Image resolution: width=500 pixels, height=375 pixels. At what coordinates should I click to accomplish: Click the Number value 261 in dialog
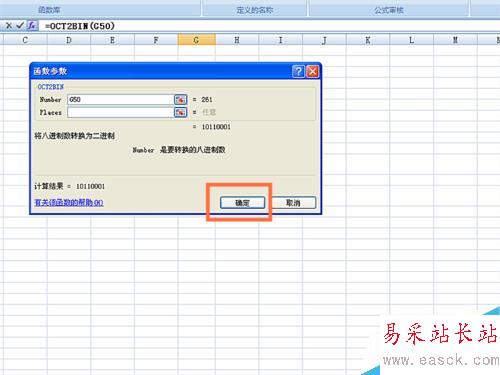[207, 99]
